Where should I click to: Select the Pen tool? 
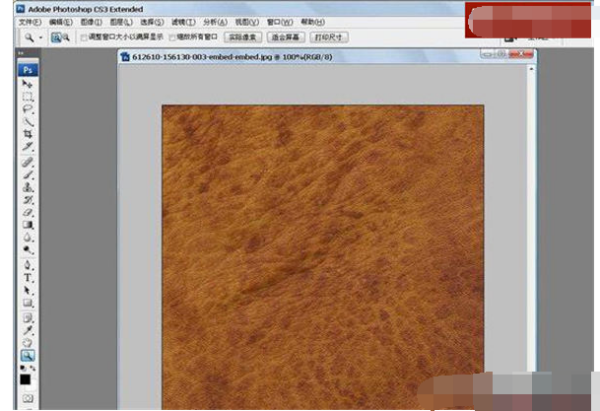[x=28, y=265]
